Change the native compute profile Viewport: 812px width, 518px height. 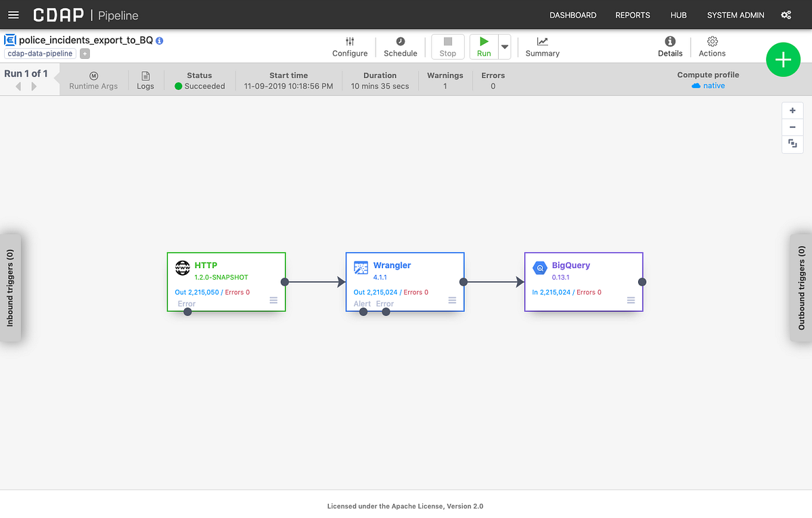click(x=713, y=85)
